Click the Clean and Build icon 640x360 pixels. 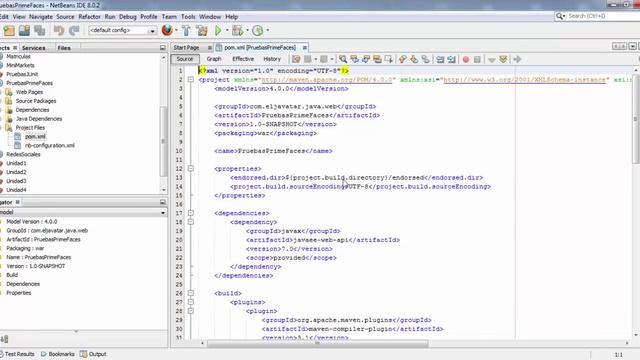[202, 31]
